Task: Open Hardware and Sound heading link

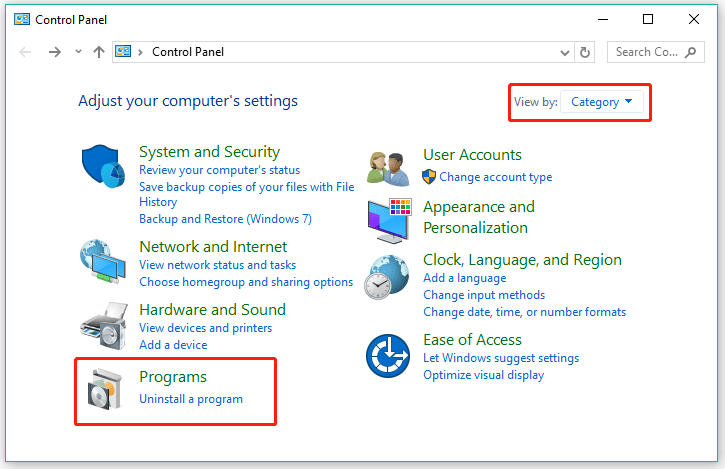Action: pos(213,309)
